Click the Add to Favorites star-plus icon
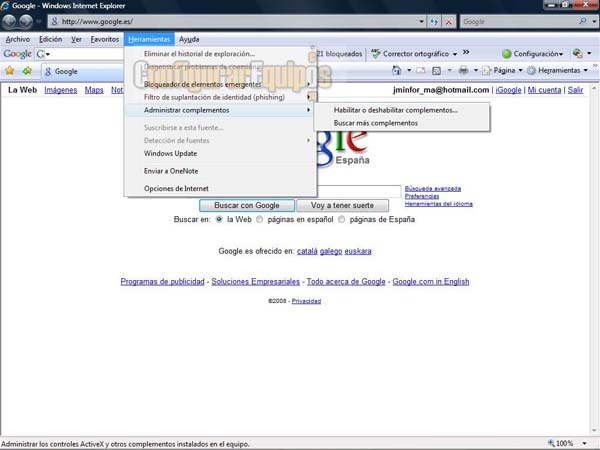This screenshot has height=450, width=600. 27,71
